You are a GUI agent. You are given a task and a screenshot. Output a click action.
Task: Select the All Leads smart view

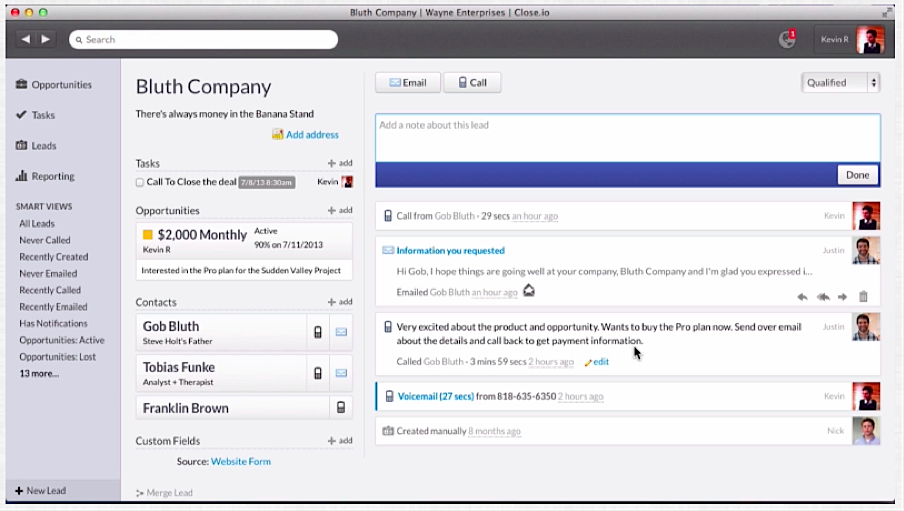click(x=37, y=224)
